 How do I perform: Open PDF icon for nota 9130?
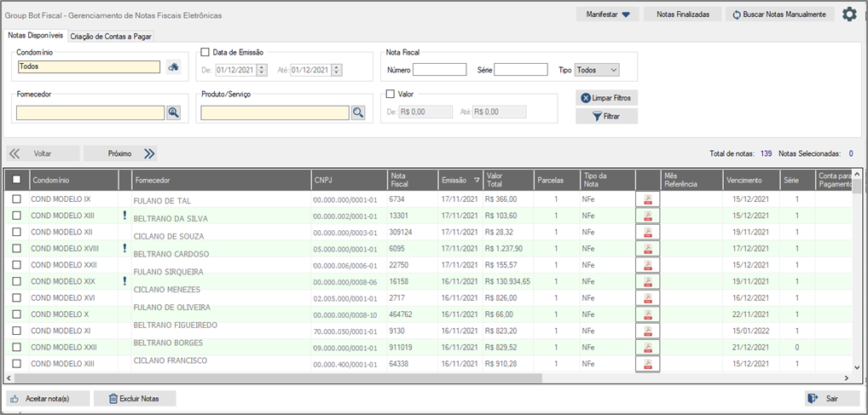[648, 331]
